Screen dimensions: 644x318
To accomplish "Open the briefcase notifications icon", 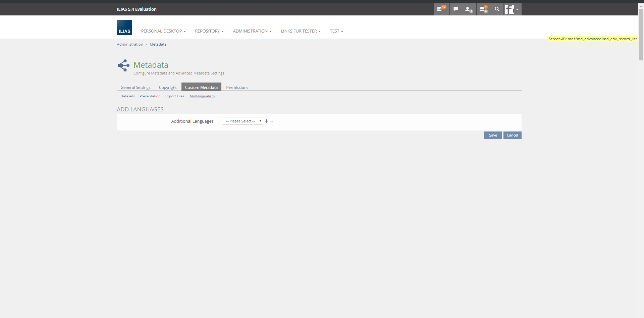I will click(483, 9).
